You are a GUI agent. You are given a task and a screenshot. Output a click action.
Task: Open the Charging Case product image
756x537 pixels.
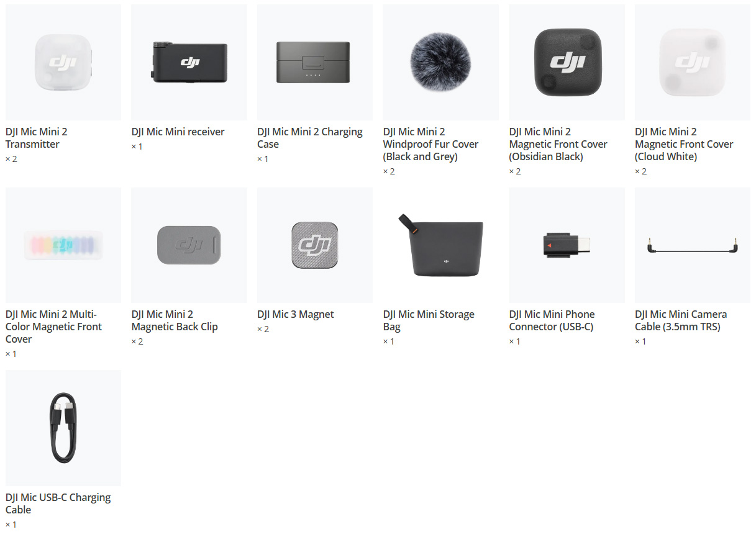(315, 63)
